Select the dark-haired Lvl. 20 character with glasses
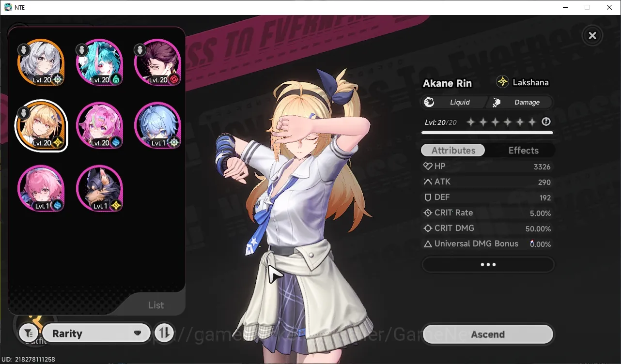The width and height of the screenshot is (621, 364). click(x=158, y=62)
